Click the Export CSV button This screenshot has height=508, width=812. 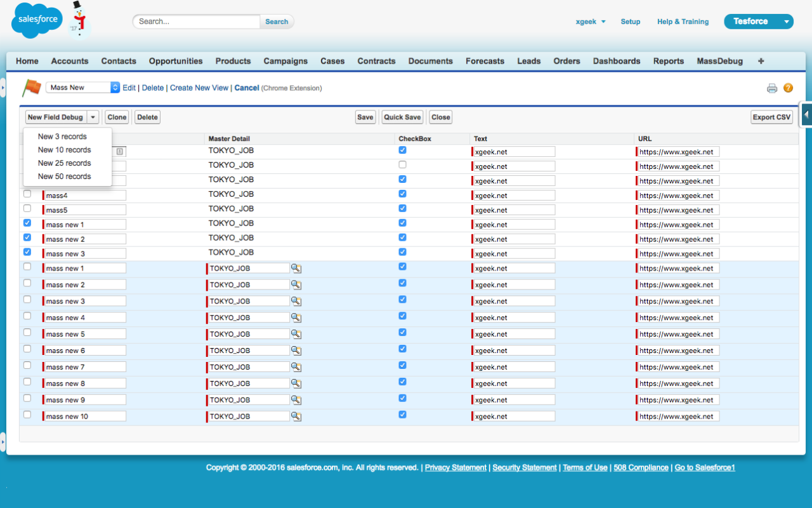point(771,117)
